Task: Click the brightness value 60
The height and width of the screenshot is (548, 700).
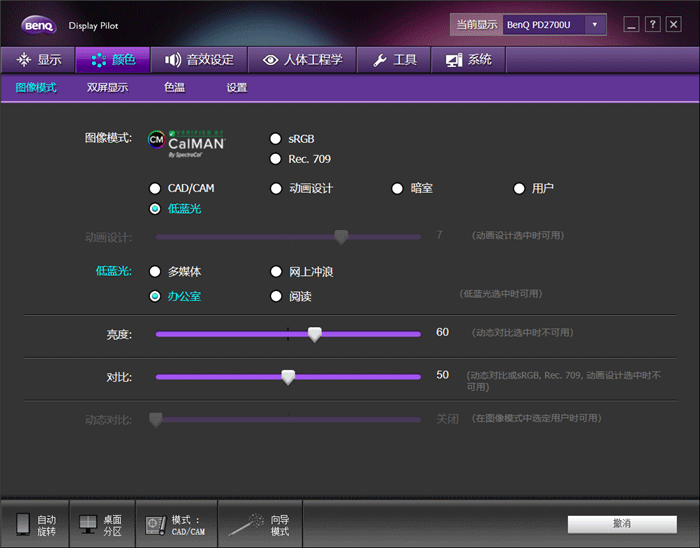Action: pos(442,332)
